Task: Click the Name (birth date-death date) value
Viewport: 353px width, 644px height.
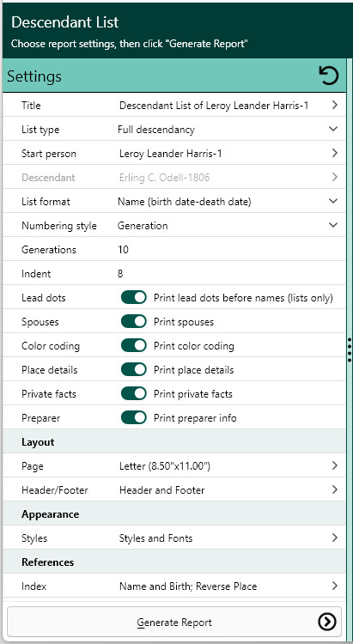Action: point(184,202)
